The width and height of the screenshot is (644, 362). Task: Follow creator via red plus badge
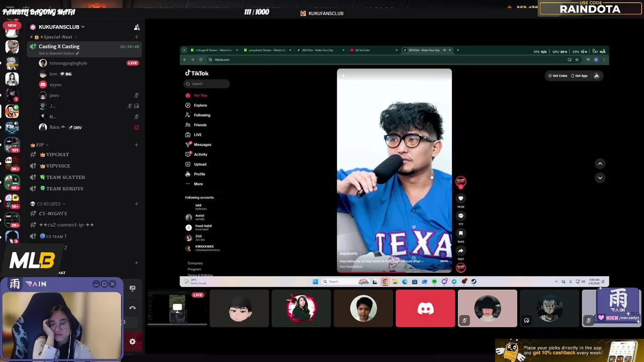tap(460, 187)
